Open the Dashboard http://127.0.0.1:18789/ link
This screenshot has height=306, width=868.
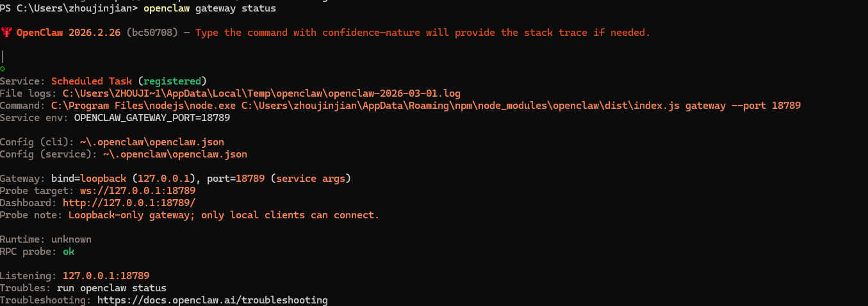[x=129, y=202]
